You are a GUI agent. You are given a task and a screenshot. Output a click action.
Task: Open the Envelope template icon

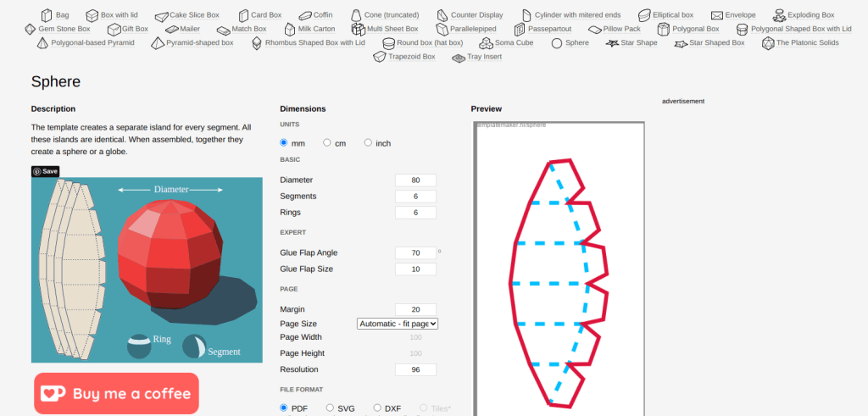[x=717, y=15]
